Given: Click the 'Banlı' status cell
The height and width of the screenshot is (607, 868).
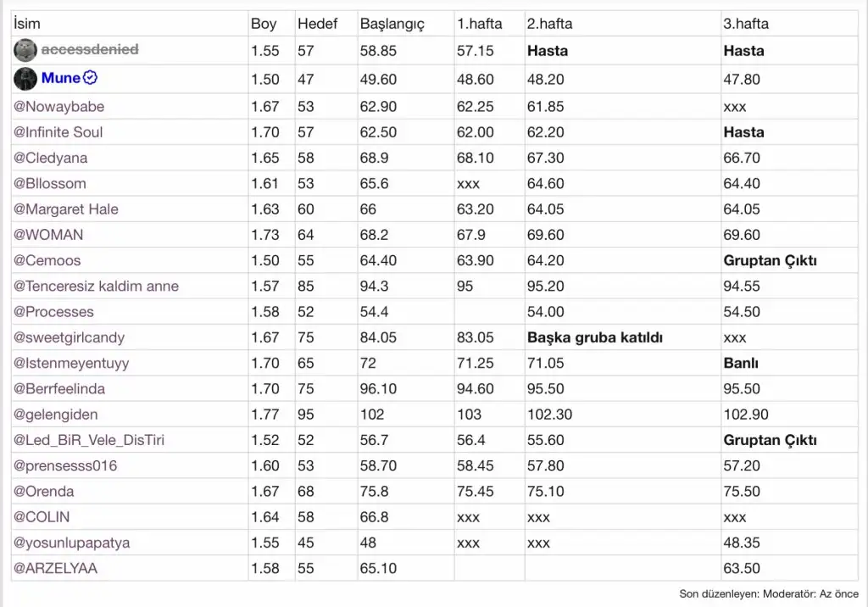Looking at the screenshot, I should (x=741, y=364).
